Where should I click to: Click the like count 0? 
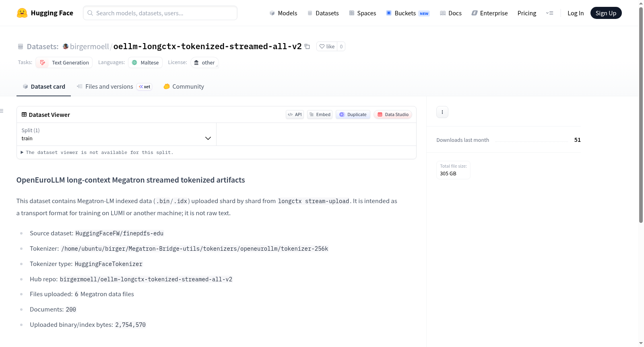(x=341, y=46)
